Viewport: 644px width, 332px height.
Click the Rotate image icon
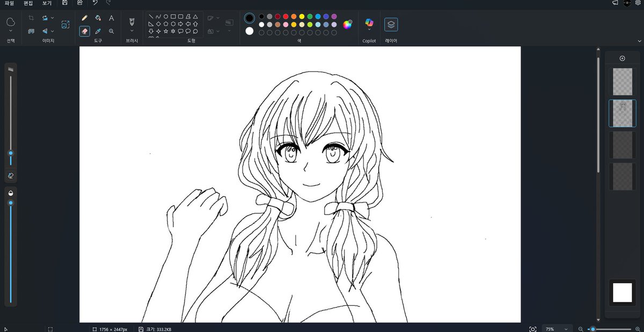pyautogui.click(x=45, y=18)
